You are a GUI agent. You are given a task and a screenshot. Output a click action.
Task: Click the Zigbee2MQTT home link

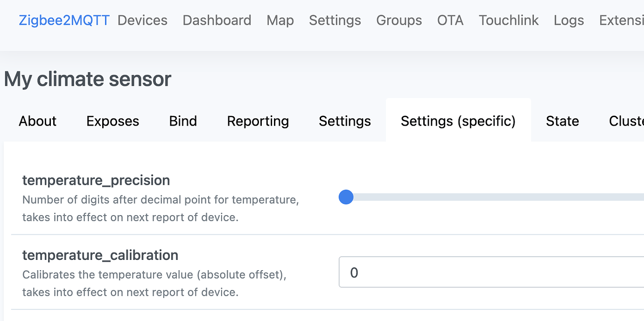pyautogui.click(x=64, y=20)
